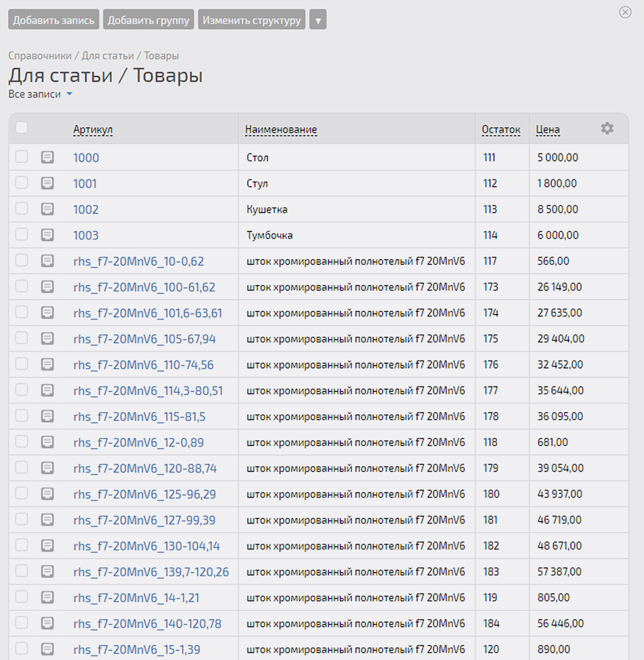Open record icon for rhs_f7-20MnV6_12-0,89
The width and height of the screenshot is (644, 660).
[x=48, y=442]
